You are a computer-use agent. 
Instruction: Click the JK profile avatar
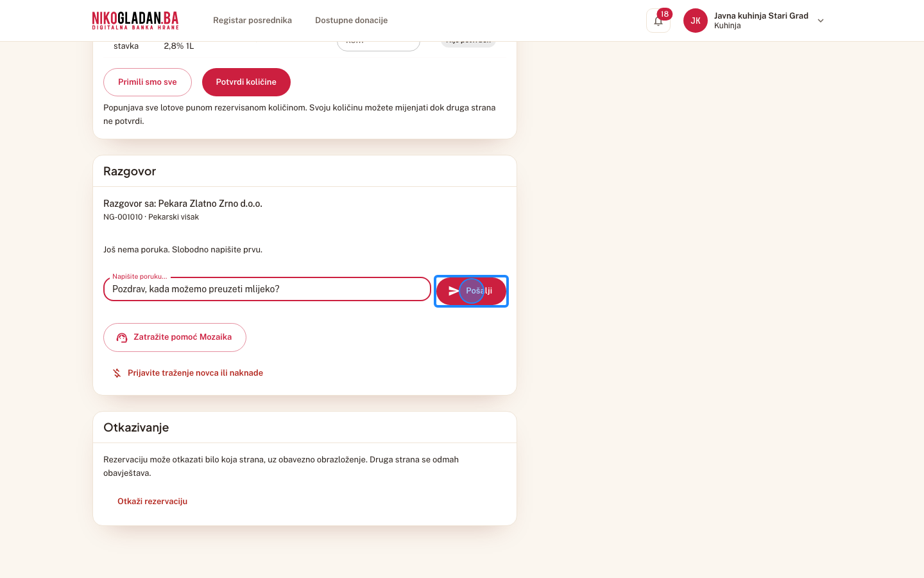696,21
